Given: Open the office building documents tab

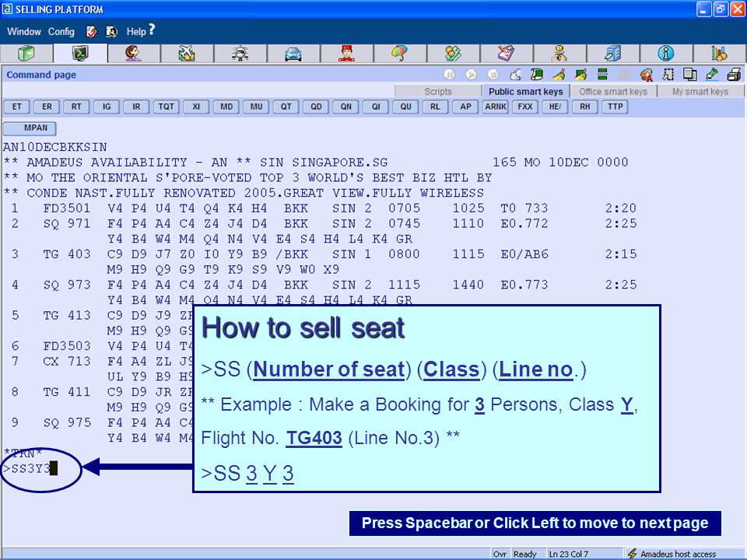Looking at the screenshot, I should (612, 54).
